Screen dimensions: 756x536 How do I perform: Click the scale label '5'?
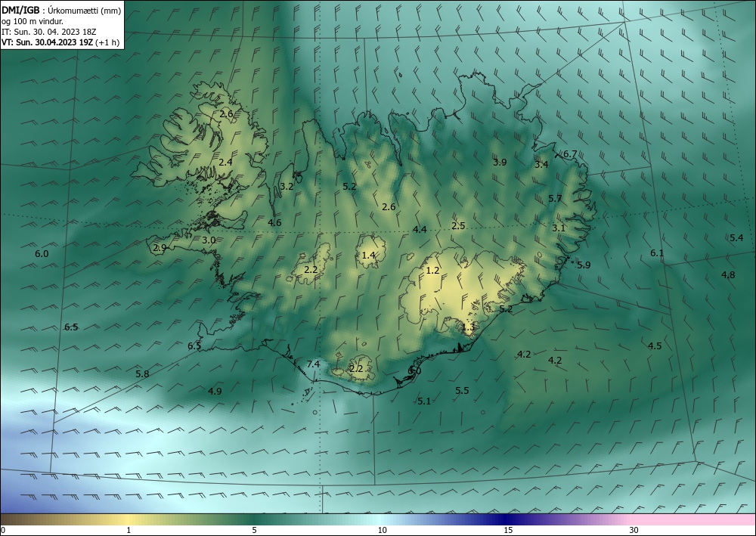point(254,530)
